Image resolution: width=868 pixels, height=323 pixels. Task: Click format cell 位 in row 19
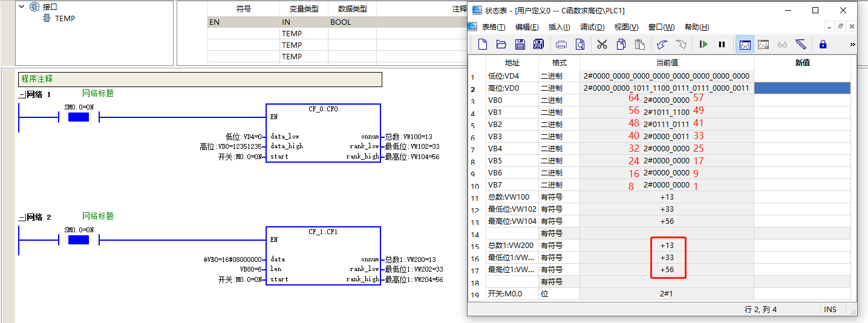[560, 294]
